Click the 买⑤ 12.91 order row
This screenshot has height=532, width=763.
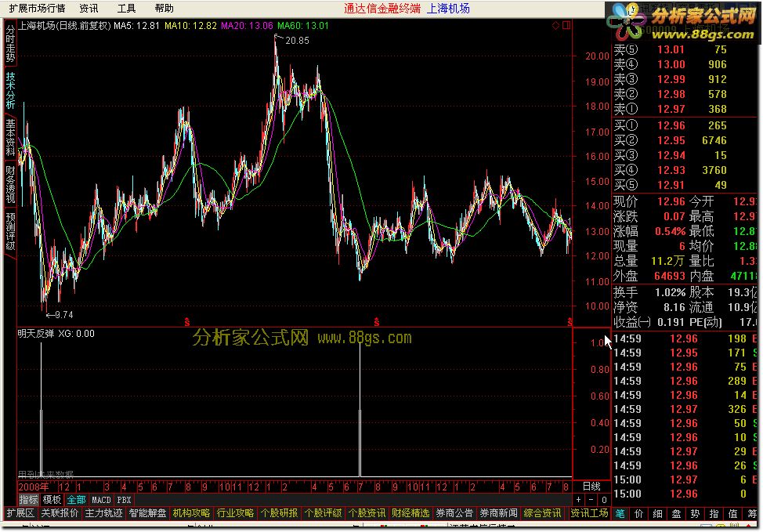tap(684, 186)
